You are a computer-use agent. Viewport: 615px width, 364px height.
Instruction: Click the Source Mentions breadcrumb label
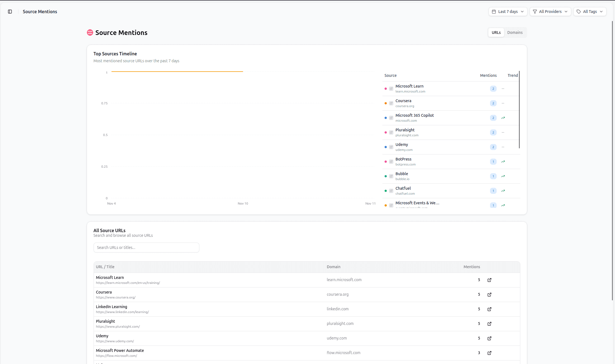pos(40,12)
